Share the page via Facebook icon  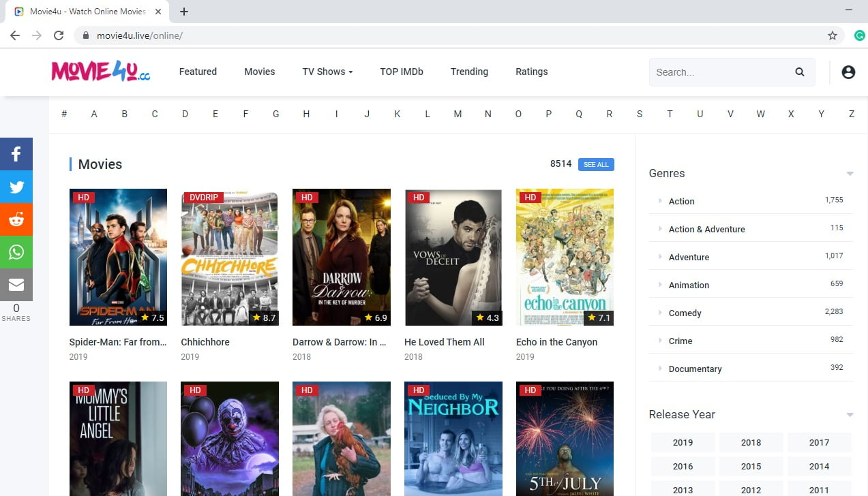point(16,154)
